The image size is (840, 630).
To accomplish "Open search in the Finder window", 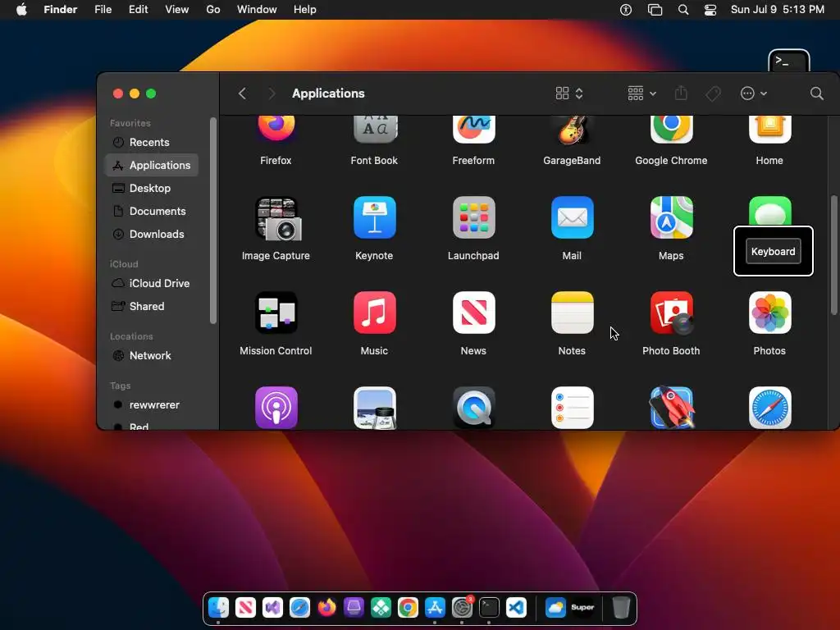I will pyautogui.click(x=816, y=94).
